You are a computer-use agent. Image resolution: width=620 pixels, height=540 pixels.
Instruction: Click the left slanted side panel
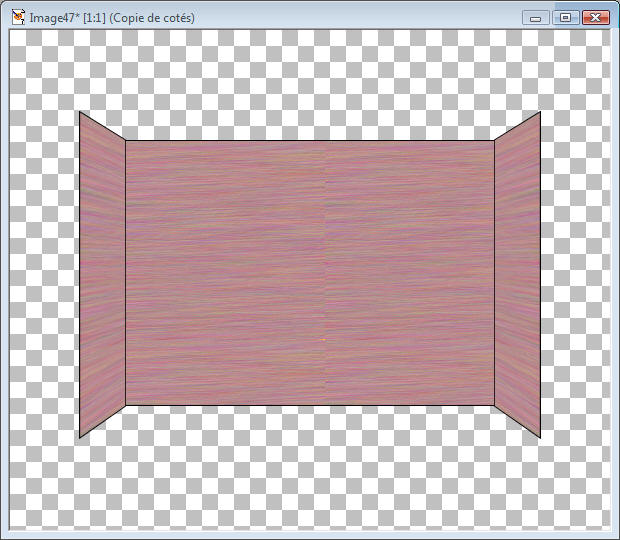(102, 275)
